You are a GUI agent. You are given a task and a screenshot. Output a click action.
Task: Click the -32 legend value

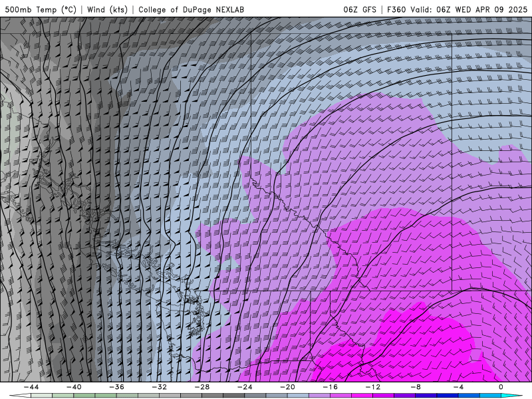[x=160, y=387]
